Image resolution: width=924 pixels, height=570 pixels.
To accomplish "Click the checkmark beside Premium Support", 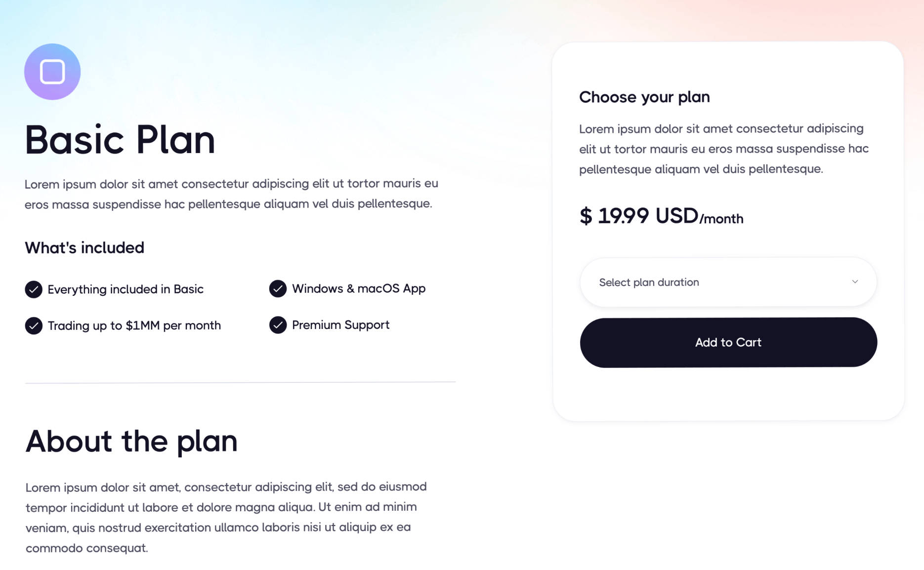I will (278, 325).
